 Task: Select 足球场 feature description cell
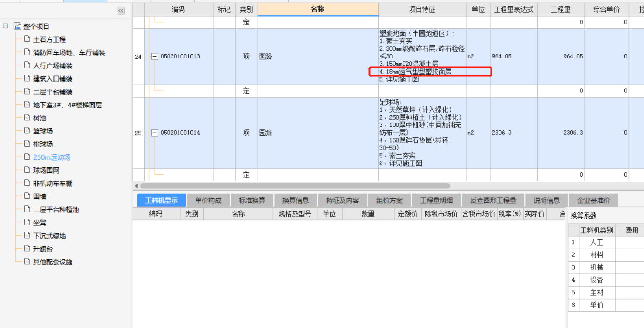click(x=422, y=133)
